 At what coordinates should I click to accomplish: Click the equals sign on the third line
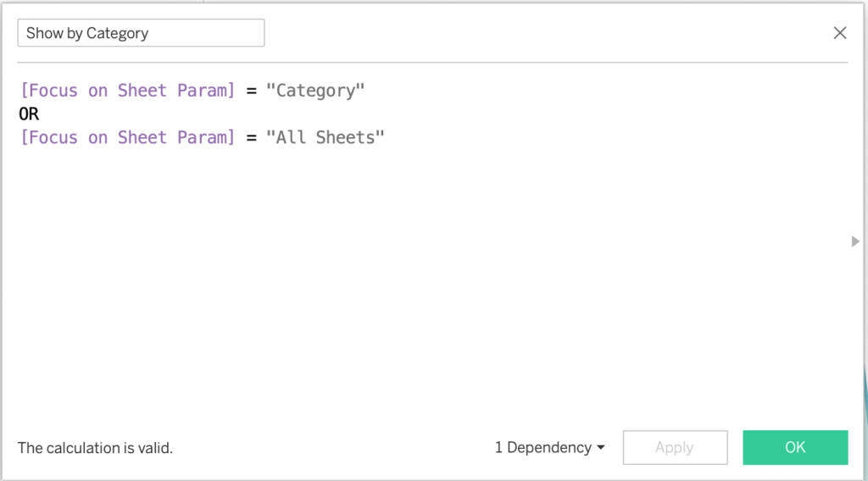251,137
